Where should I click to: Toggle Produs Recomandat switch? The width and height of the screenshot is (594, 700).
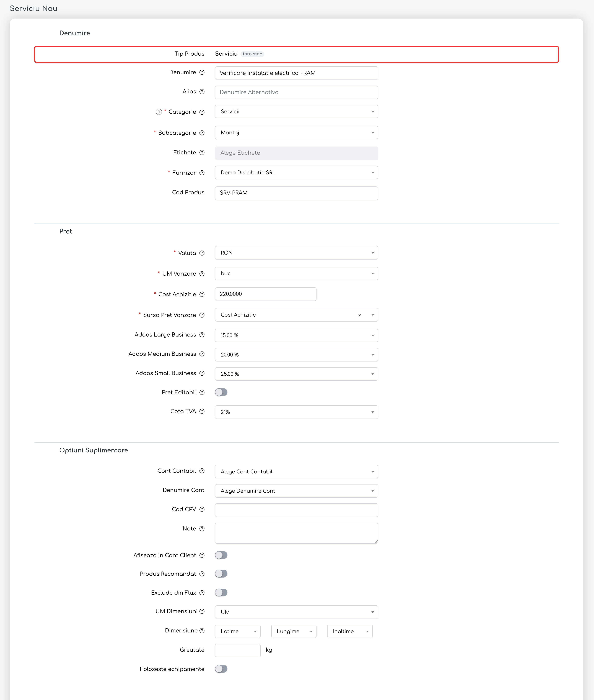pos(221,573)
